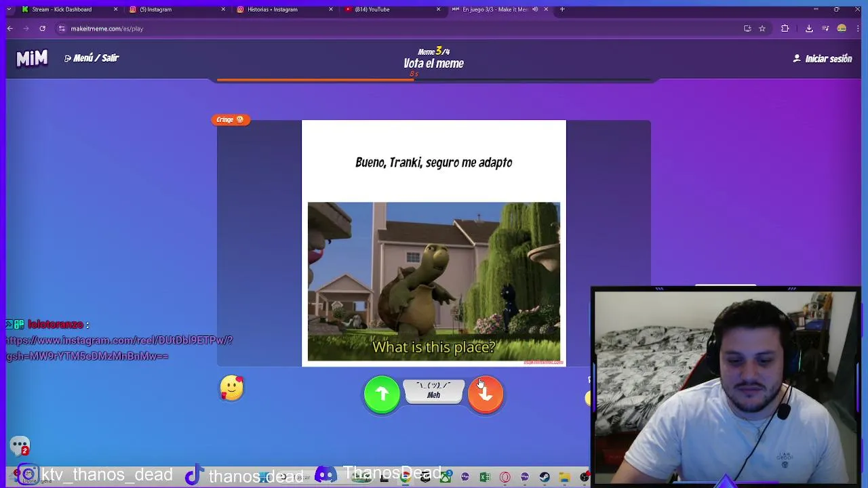
Task: Expand the tab search dropdown
Action: 8,9
